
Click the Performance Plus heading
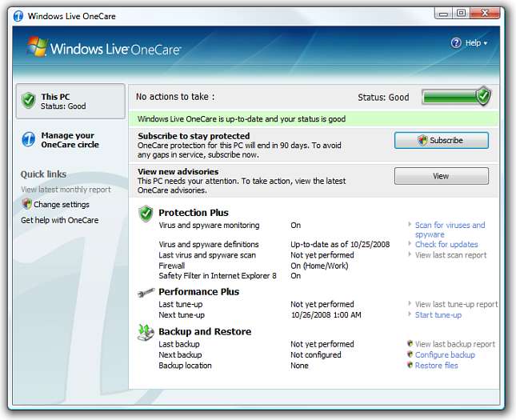(x=198, y=292)
